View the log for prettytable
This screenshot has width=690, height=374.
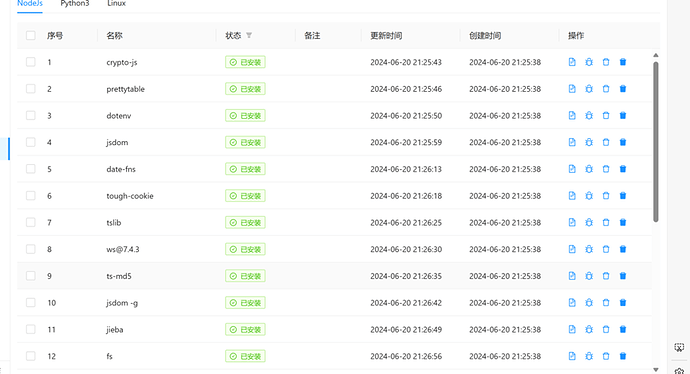pyautogui.click(x=572, y=89)
